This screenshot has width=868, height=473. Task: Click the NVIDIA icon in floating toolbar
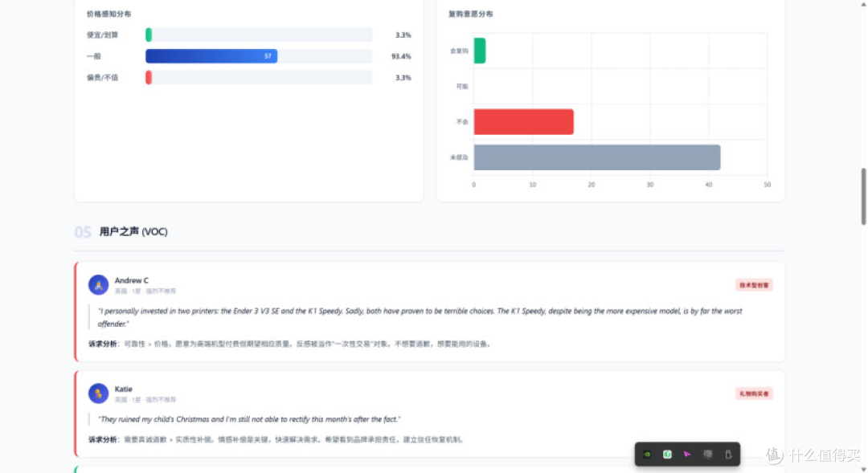646,455
